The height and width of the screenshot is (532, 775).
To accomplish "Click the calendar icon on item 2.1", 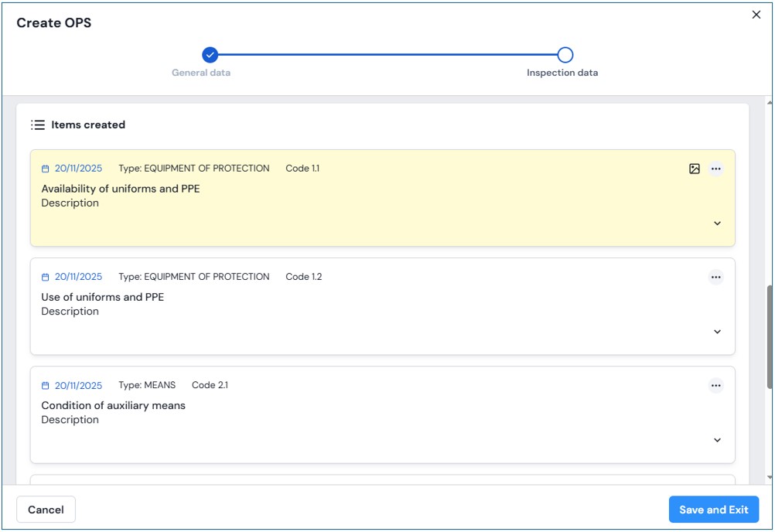I will tap(46, 385).
